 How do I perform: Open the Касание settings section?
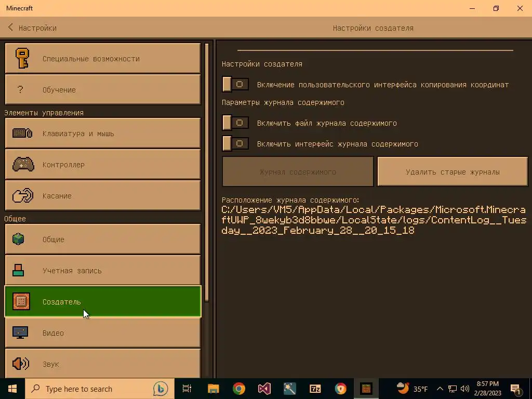103,195
